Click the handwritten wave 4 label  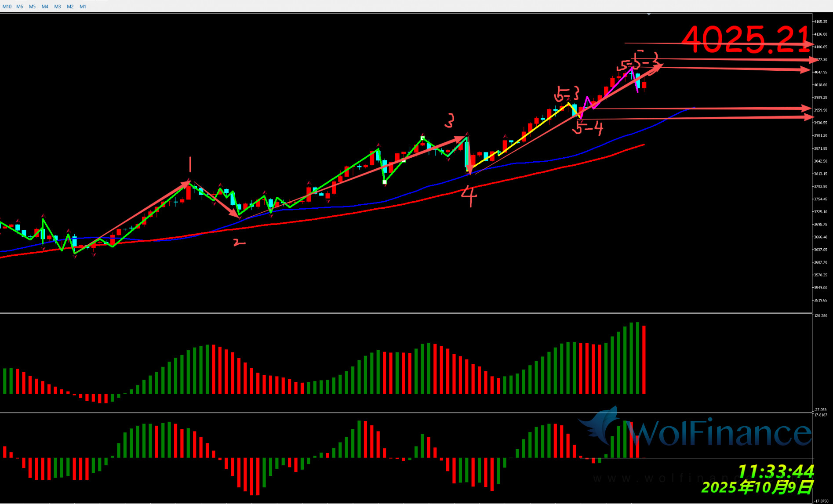[x=469, y=196]
